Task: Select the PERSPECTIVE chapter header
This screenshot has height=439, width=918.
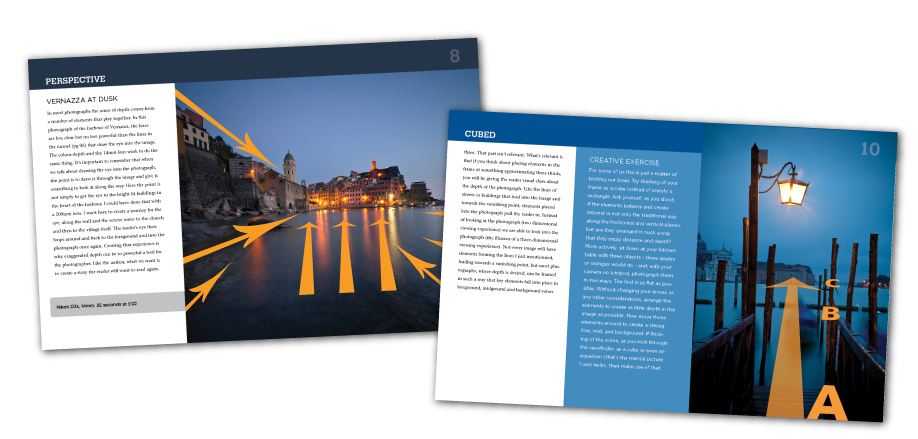Action: (78, 79)
